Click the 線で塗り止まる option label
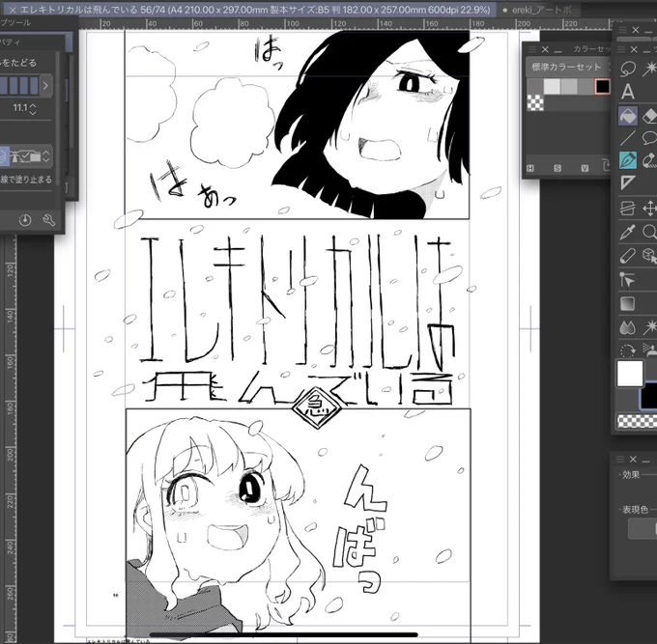Screen dimensions: 657x644 tap(26, 180)
